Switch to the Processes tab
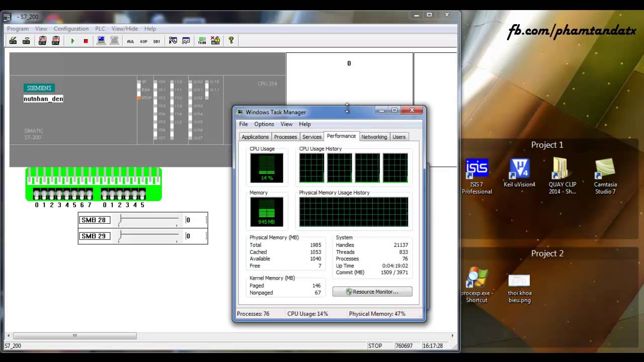The height and width of the screenshot is (362, 644). click(285, 137)
